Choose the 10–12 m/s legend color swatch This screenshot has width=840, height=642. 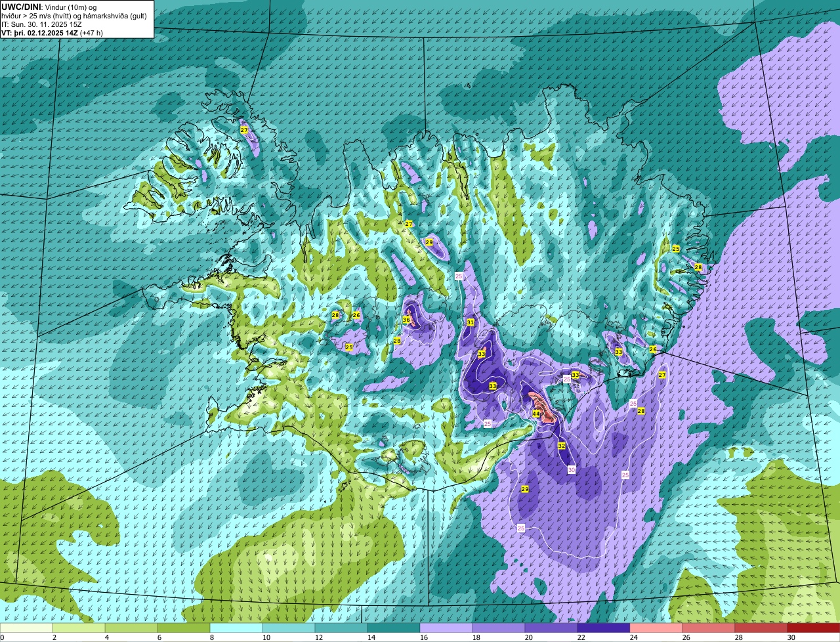pyautogui.click(x=289, y=628)
